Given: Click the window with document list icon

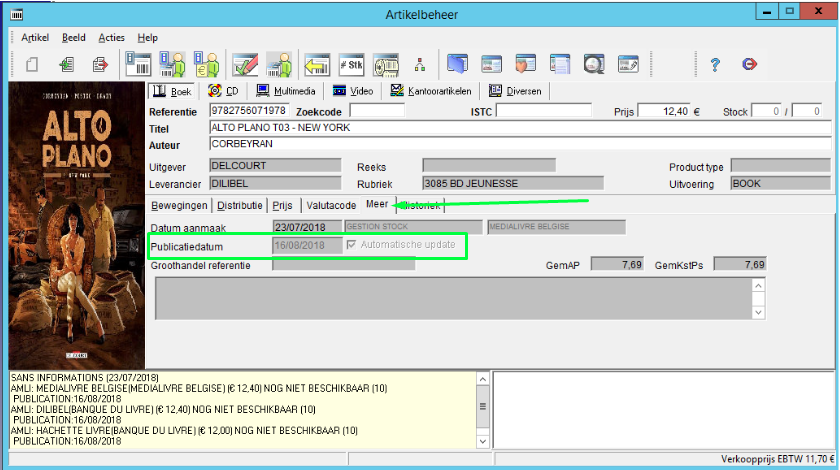Looking at the screenshot, I should coord(560,64).
